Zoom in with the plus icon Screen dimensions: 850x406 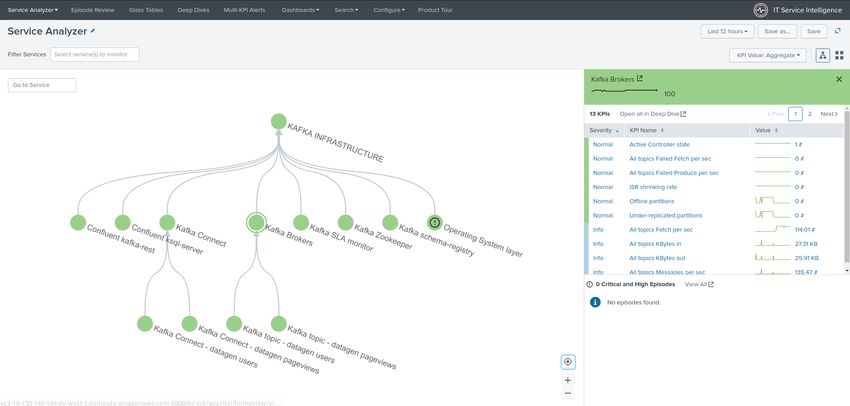pyautogui.click(x=568, y=380)
